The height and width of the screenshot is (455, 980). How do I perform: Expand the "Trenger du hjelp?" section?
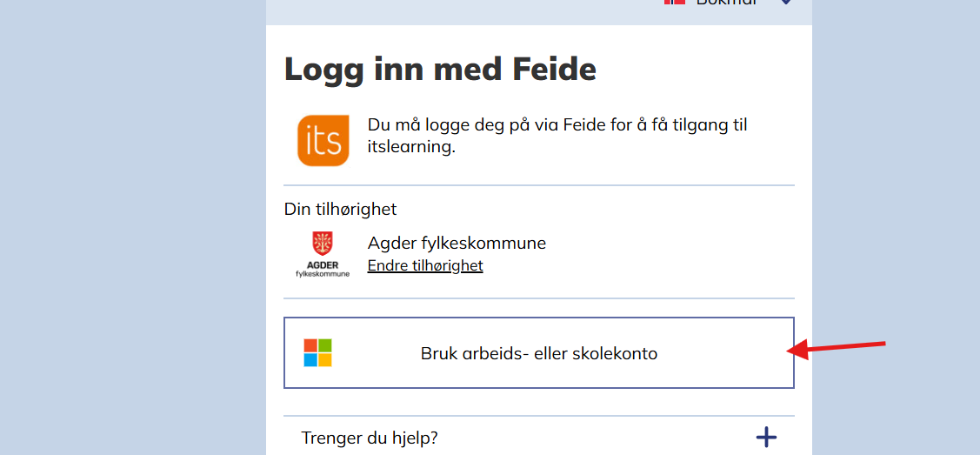[x=370, y=438]
